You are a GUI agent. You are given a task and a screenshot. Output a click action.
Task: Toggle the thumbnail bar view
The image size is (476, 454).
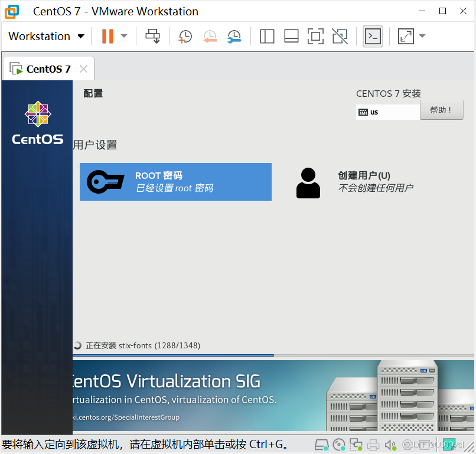pos(291,37)
